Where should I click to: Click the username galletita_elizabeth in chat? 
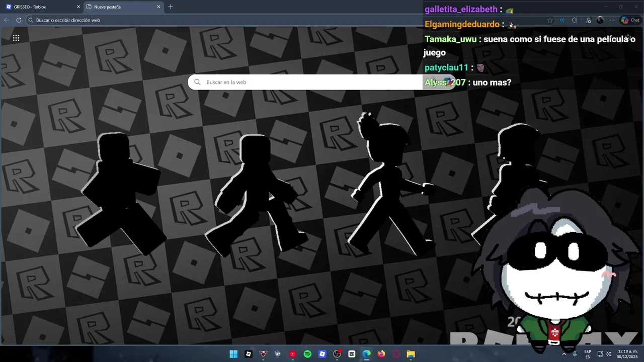[461, 9]
